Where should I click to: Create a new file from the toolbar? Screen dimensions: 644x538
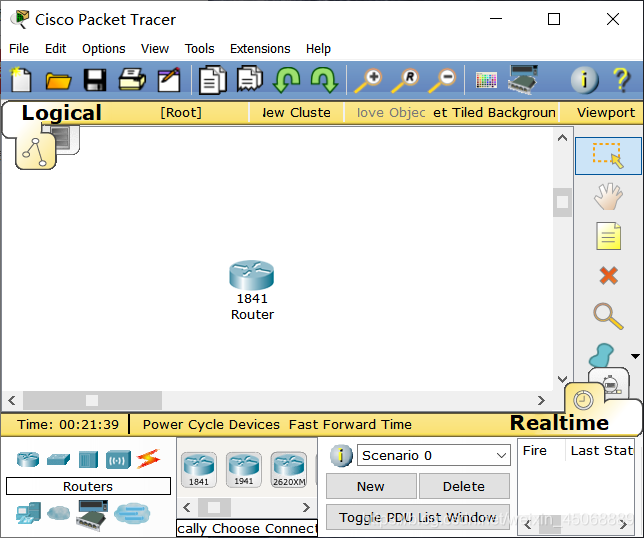[x=21, y=80]
